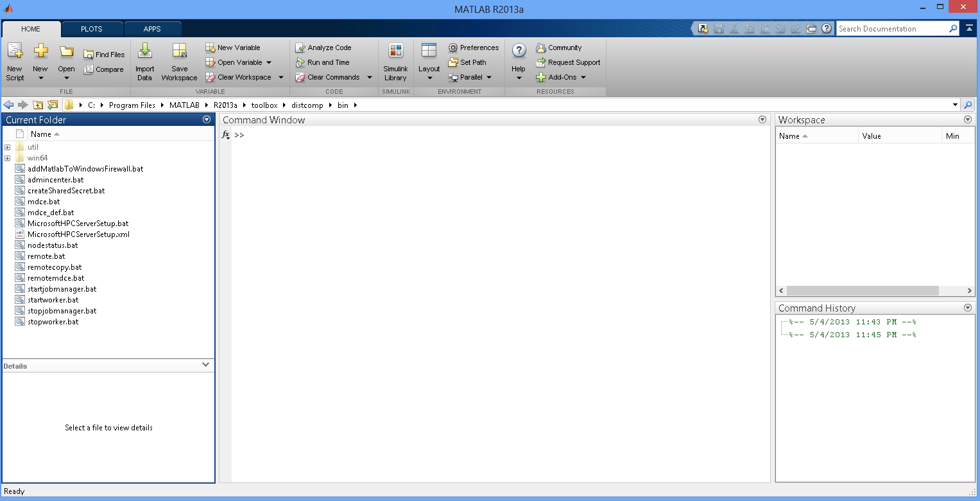The width and height of the screenshot is (980, 501).
Task: Visit the Community resource
Action: tap(559, 48)
